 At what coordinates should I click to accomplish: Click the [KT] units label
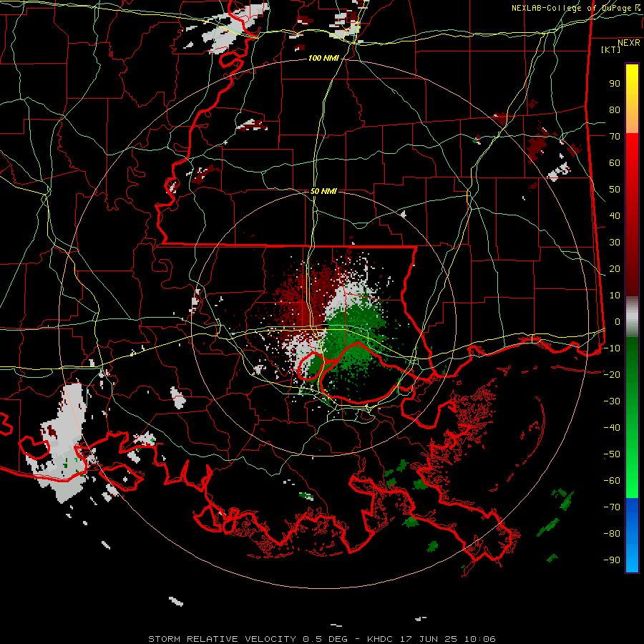coord(610,49)
